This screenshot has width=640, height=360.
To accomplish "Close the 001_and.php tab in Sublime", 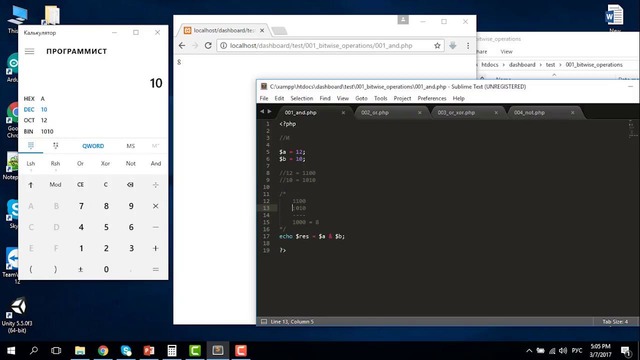I will 343,113.
